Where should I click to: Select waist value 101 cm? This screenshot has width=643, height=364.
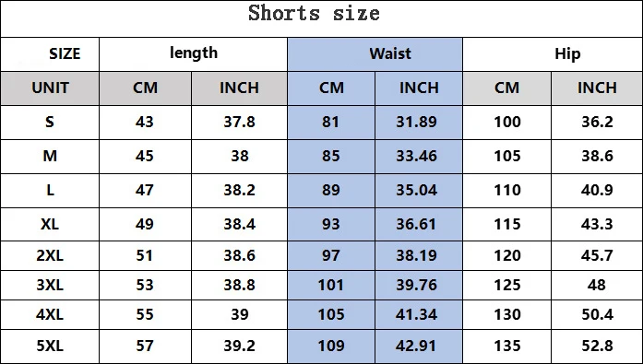point(331,285)
